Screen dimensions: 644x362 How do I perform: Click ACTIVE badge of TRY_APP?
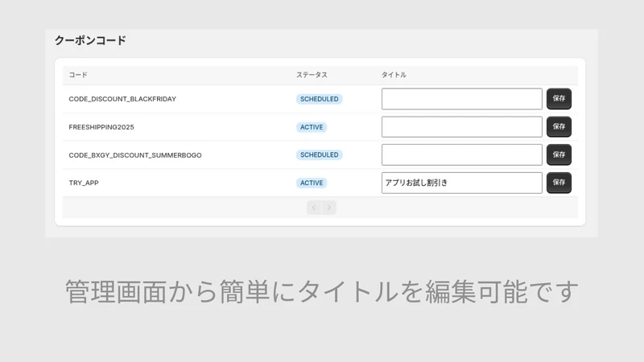click(312, 183)
